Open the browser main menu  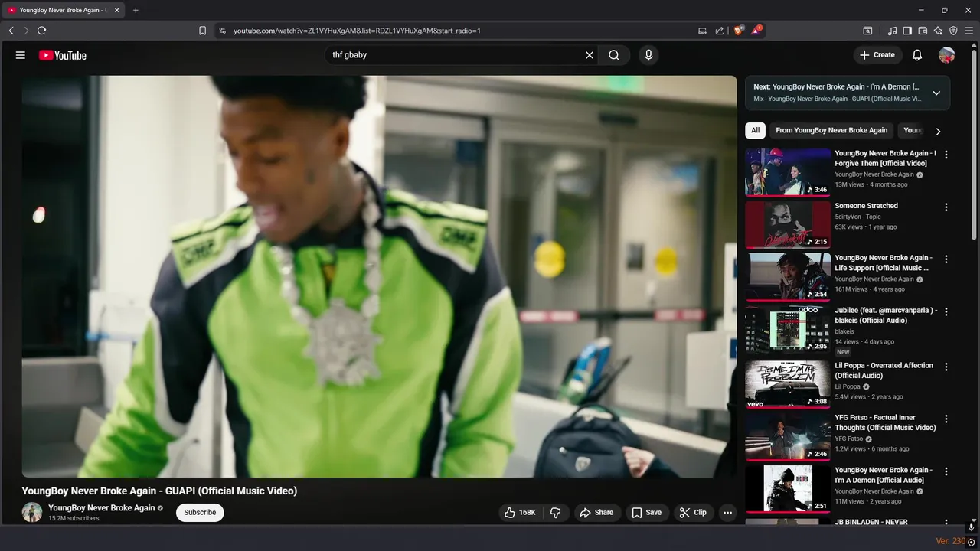coord(969,31)
